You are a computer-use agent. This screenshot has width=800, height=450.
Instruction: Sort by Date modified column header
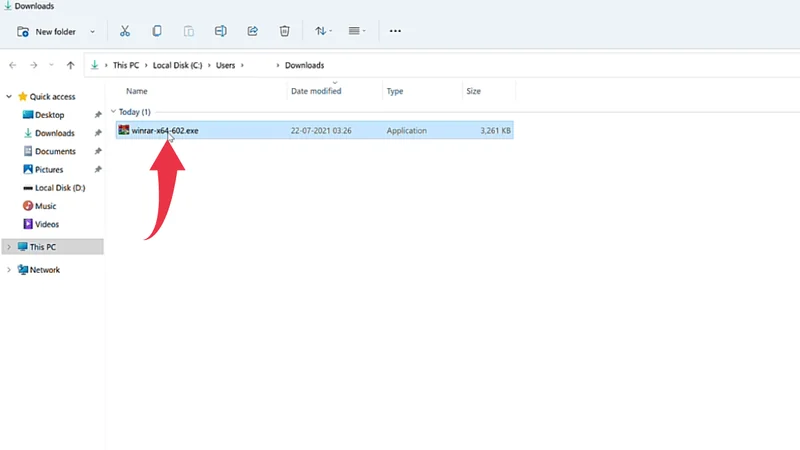[316, 91]
